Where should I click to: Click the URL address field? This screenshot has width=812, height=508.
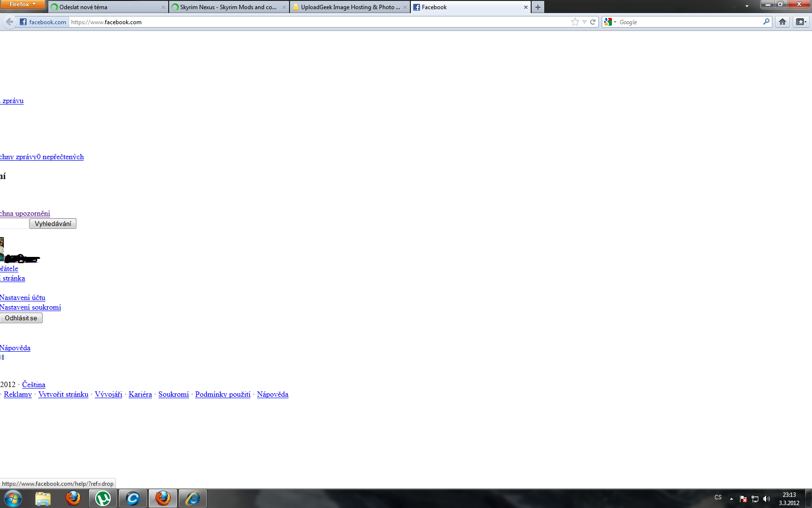(x=319, y=22)
